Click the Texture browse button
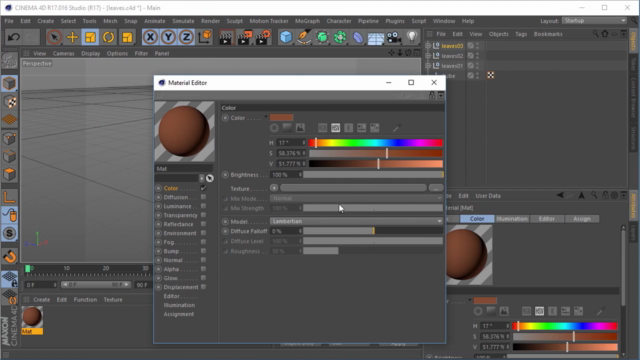 [436, 188]
